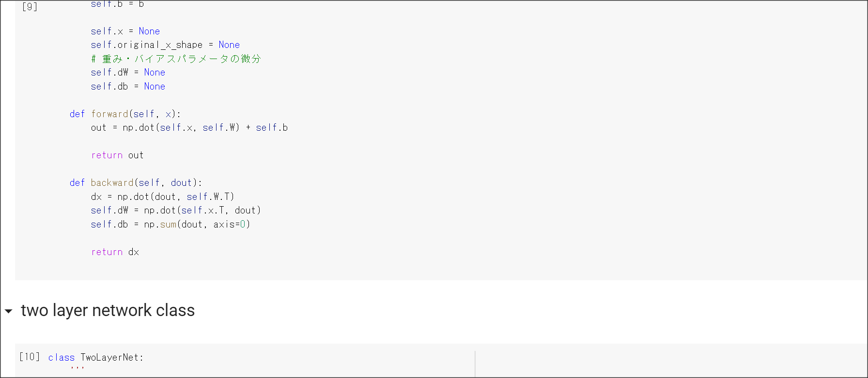The width and height of the screenshot is (868, 378).
Task: Click the 'np.sum(dout, axis=0)' expression
Action: pos(197,224)
